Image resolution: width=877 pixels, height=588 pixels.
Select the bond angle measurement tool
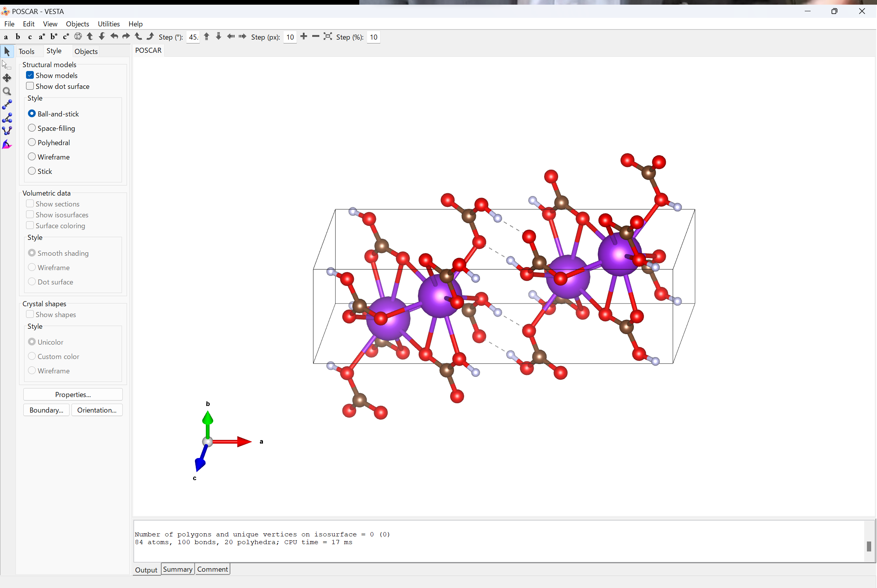coord(7,118)
